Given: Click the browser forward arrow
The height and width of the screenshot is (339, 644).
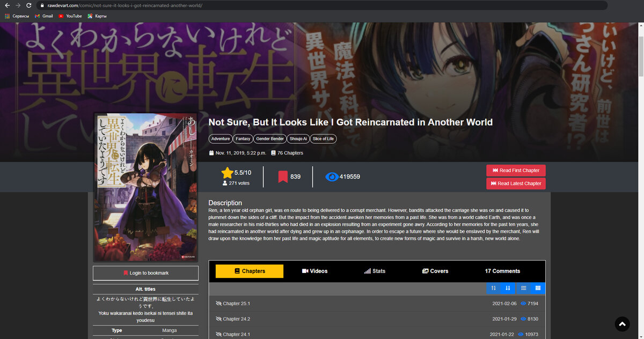Looking at the screenshot, I should pyautogui.click(x=18, y=5).
